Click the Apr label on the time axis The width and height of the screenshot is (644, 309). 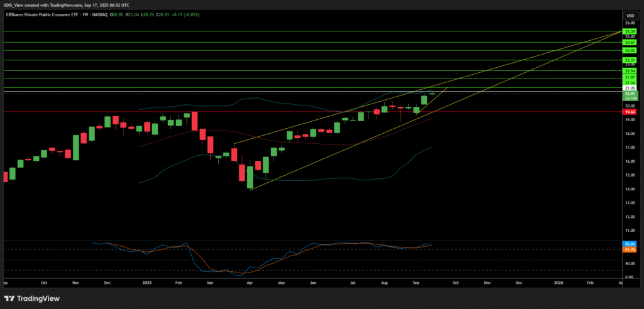click(x=250, y=283)
